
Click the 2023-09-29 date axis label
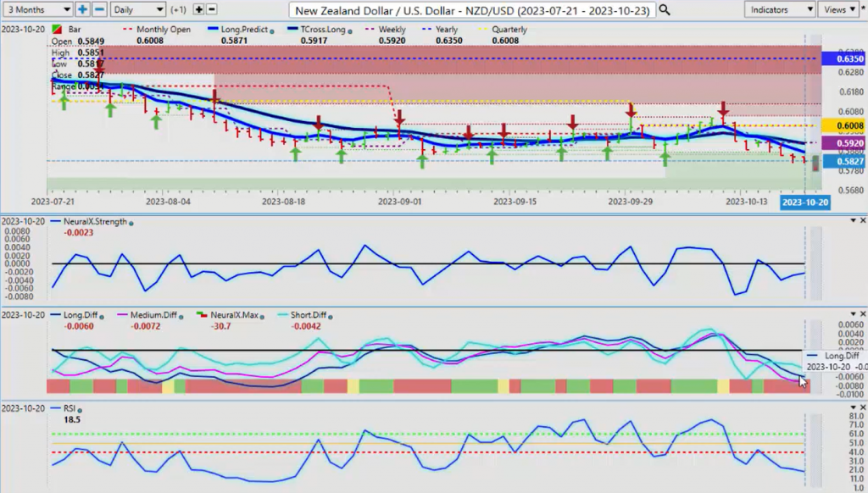[x=630, y=202]
